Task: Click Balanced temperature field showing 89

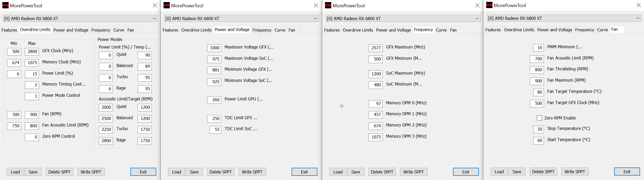Action: point(145,67)
